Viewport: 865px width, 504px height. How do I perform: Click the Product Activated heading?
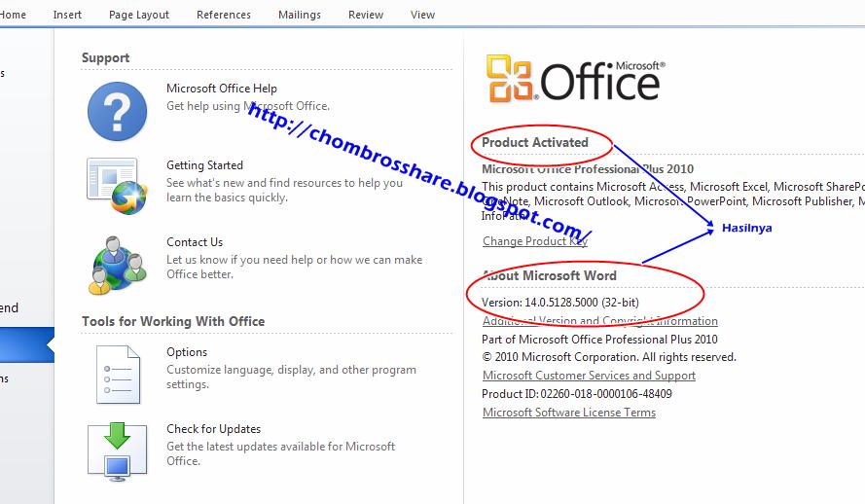tap(535, 142)
